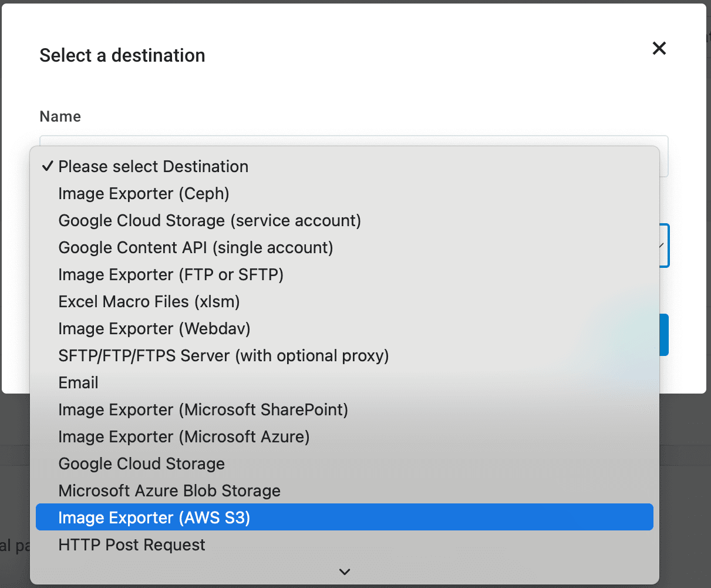This screenshot has width=711, height=588.
Task: Select Email as destination
Action: (x=79, y=383)
